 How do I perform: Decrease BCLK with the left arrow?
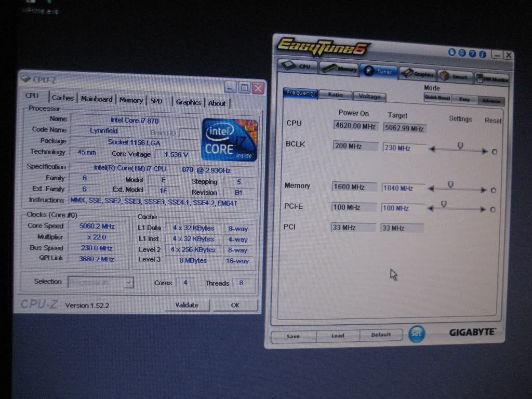click(432, 149)
